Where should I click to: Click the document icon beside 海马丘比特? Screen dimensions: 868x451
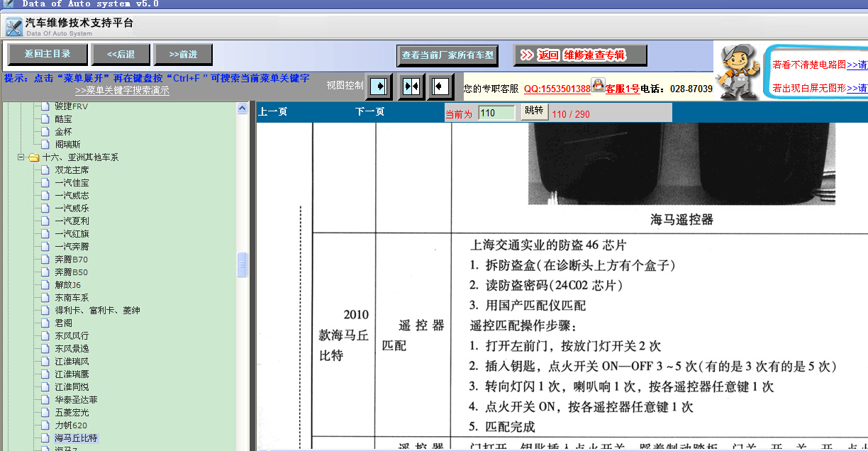[x=45, y=438]
